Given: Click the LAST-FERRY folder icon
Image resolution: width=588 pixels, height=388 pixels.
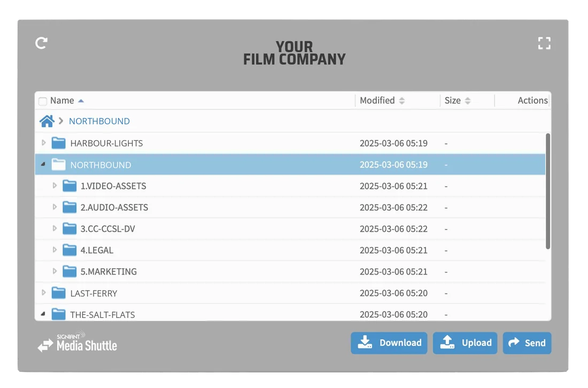Looking at the screenshot, I should point(58,293).
